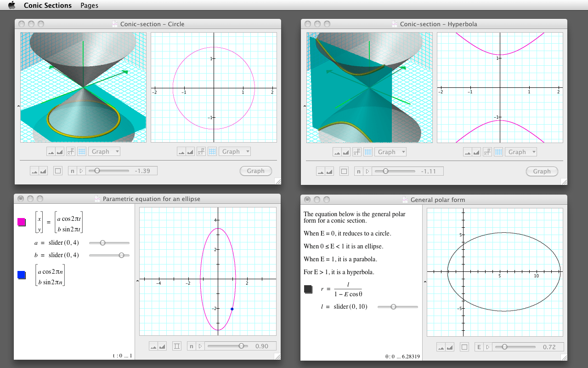Zoom in the 3D cone view in Circle window

(x=60, y=151)
